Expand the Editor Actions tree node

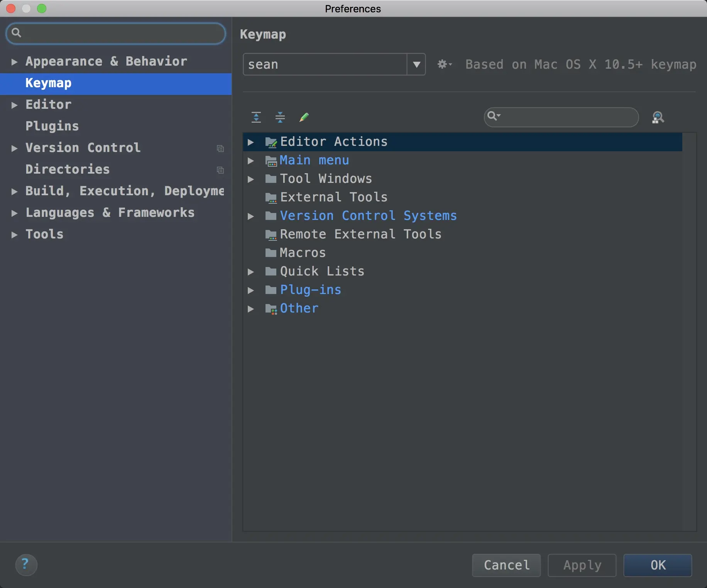(251, 142)
